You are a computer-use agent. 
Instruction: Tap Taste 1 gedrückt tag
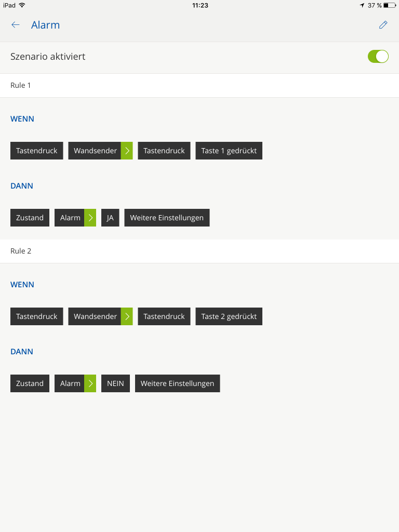click(229, 151)
